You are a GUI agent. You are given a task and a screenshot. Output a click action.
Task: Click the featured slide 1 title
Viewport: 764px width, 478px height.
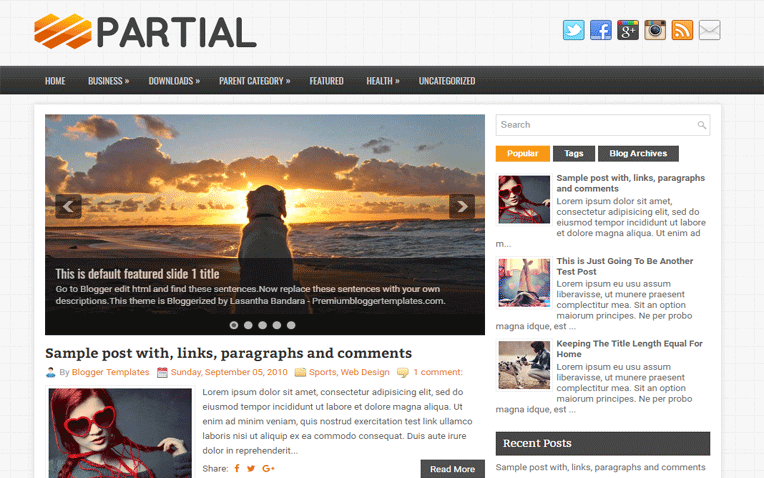click(137, 274)
